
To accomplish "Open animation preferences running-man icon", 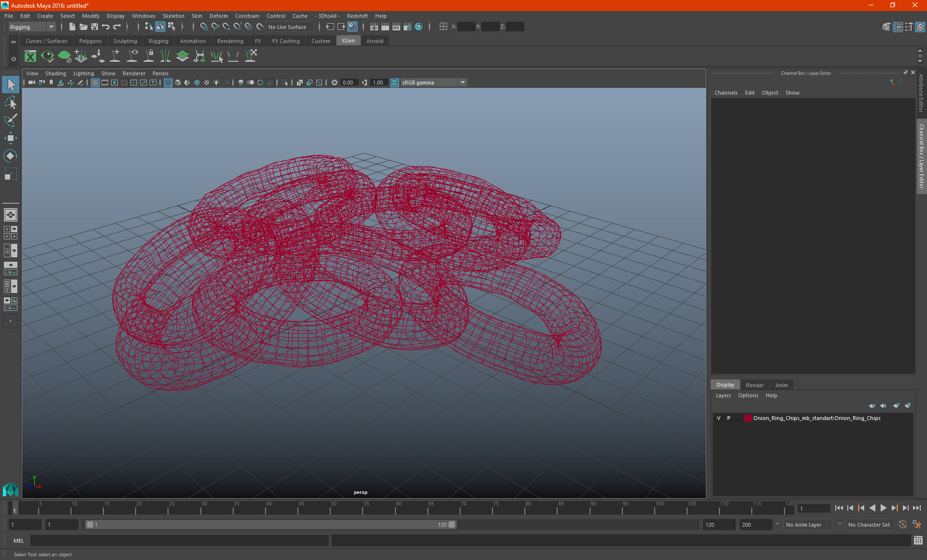I will coord(917,525).
